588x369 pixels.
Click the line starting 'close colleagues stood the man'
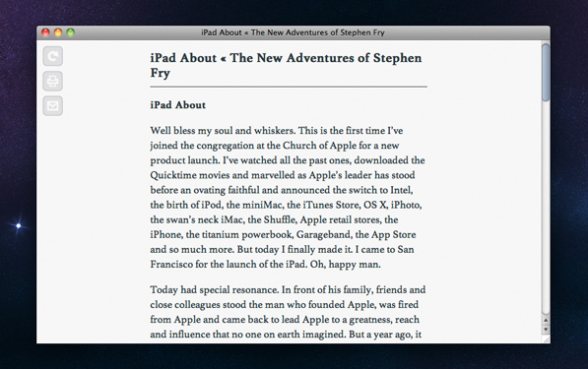285,305
